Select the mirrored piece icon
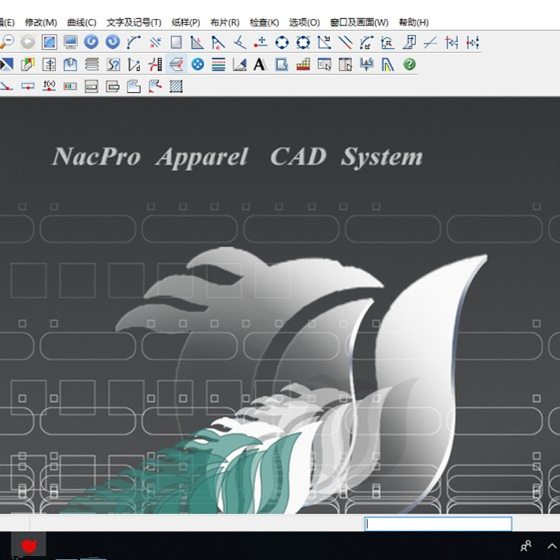Screen dimensions: 560x560 [x=49, y=65]
